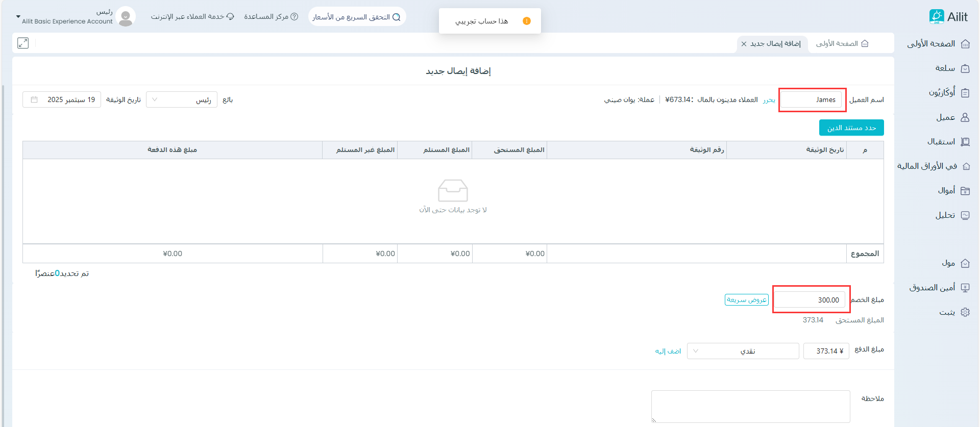Open the يثبت settings gear icon
This screenshot has height=427, width=980.
(965, 312)
